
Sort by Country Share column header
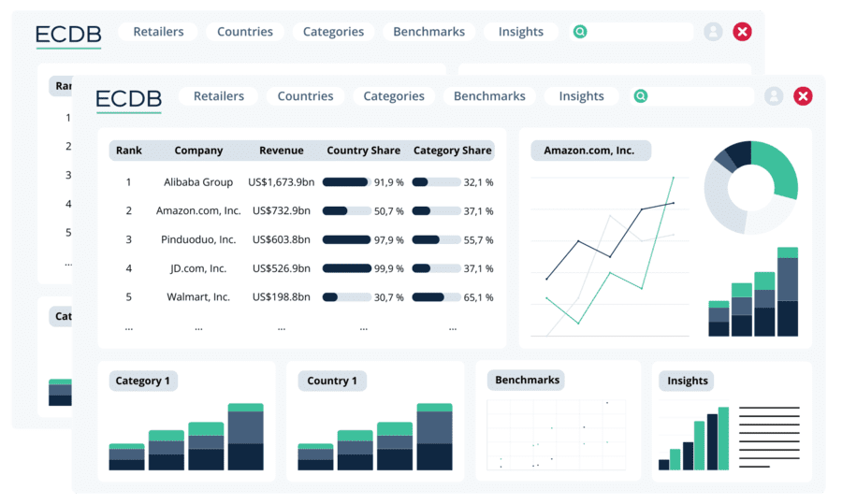[363, 151]
